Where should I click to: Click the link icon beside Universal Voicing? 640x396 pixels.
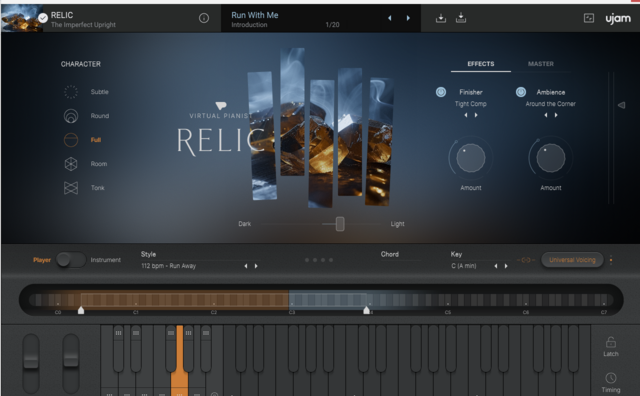point(526,260)
